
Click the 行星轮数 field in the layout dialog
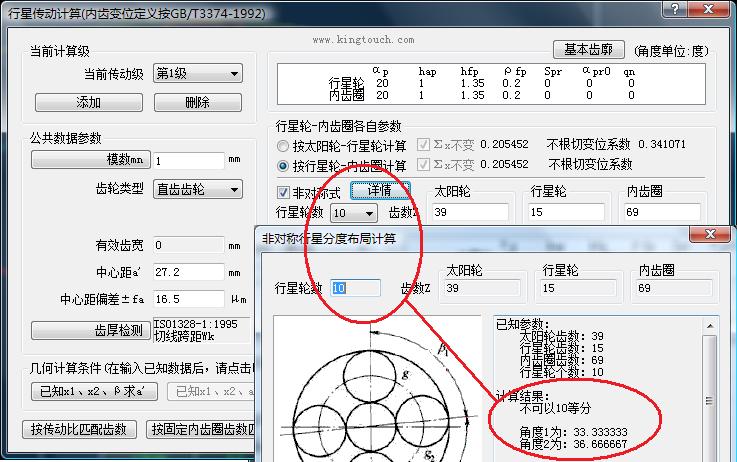click(x=355, y=288)
